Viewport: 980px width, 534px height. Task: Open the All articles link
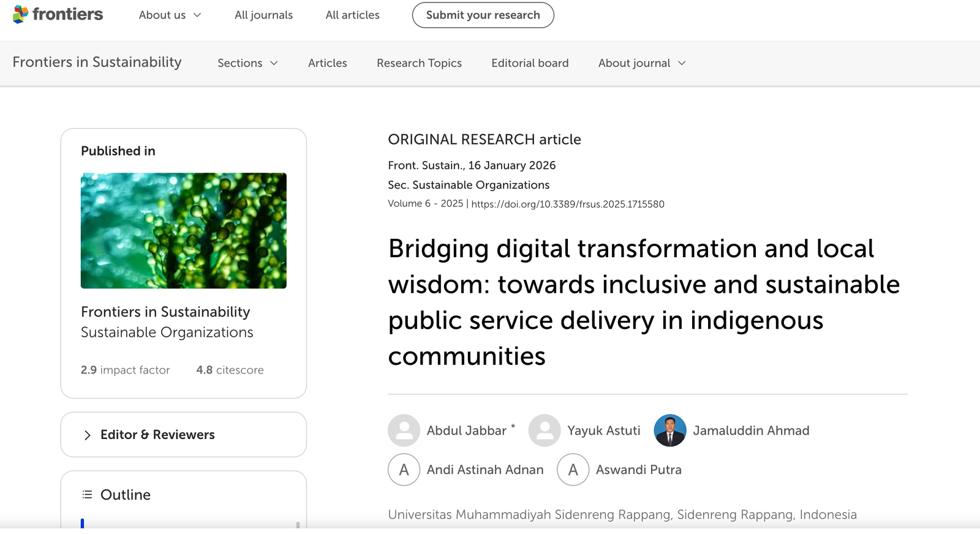click(x=352, y=15)
